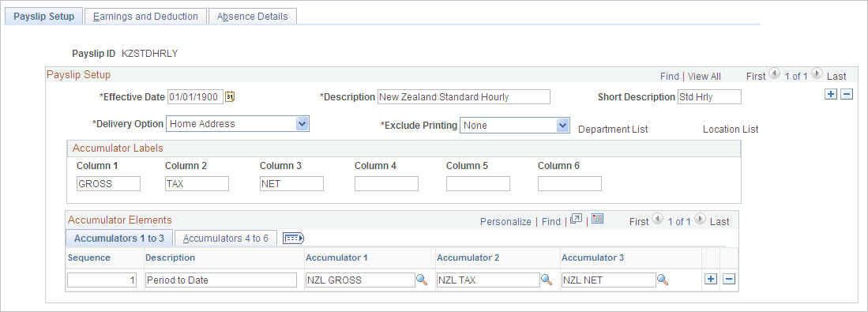
Task: Click the Effective Date field
Action: (x=195, y=97)
